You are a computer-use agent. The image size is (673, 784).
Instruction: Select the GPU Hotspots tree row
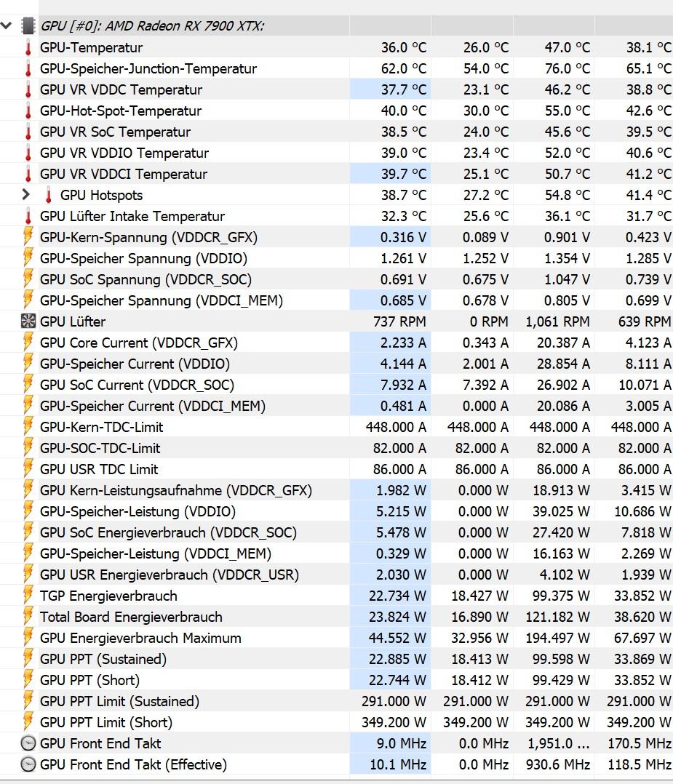click(x=102, y=195)
